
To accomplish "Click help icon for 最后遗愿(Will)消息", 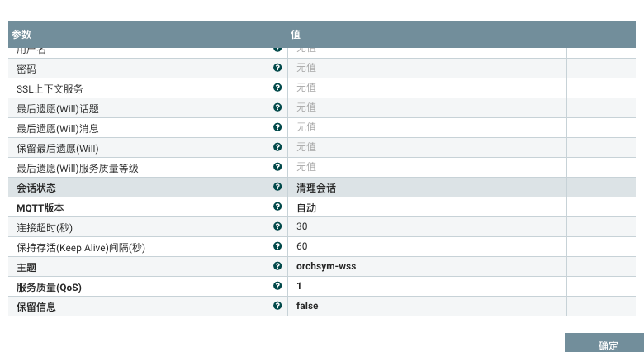I will pyautogui.click(x=277, y=127).
